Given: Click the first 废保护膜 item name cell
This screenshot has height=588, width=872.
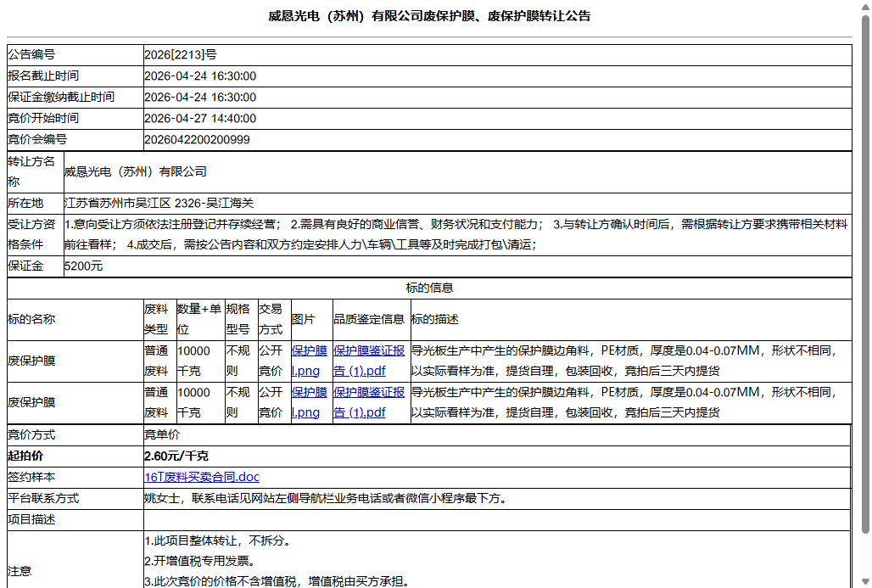Looking at the screenshot, I should tap(75, 361).
